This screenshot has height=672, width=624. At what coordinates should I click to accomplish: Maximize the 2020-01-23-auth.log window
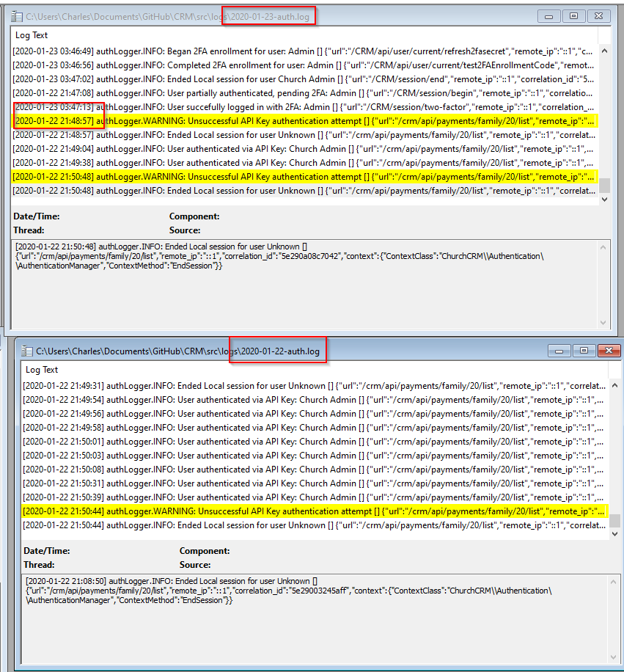point(573,16)
